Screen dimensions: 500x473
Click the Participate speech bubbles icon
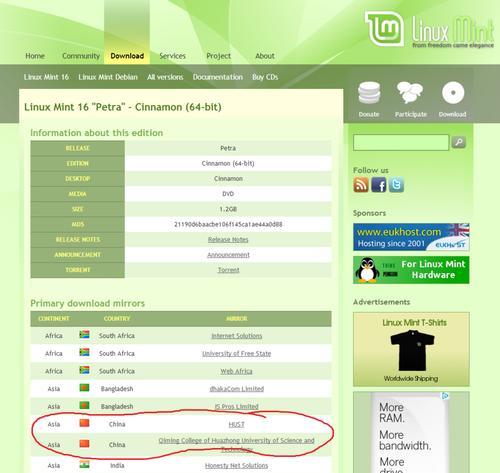410,92
